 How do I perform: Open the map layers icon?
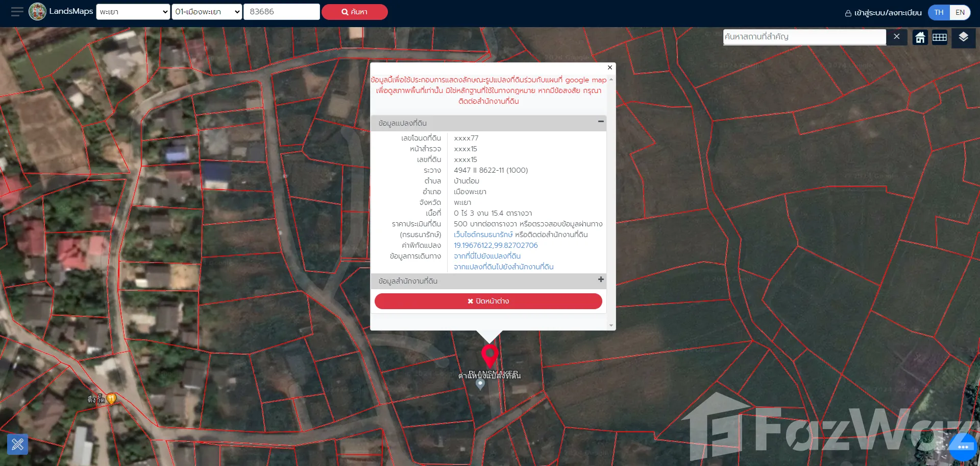963,37
